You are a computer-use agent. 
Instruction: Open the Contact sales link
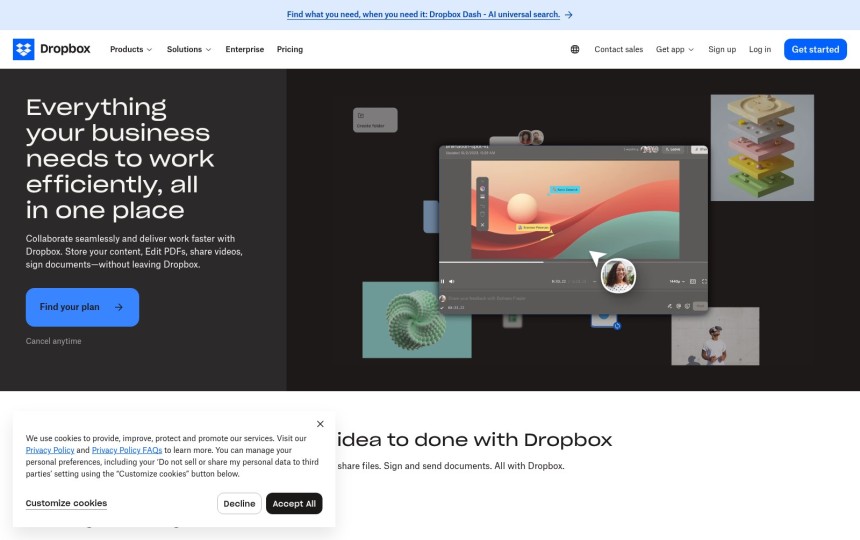click(x=619, y=49)
